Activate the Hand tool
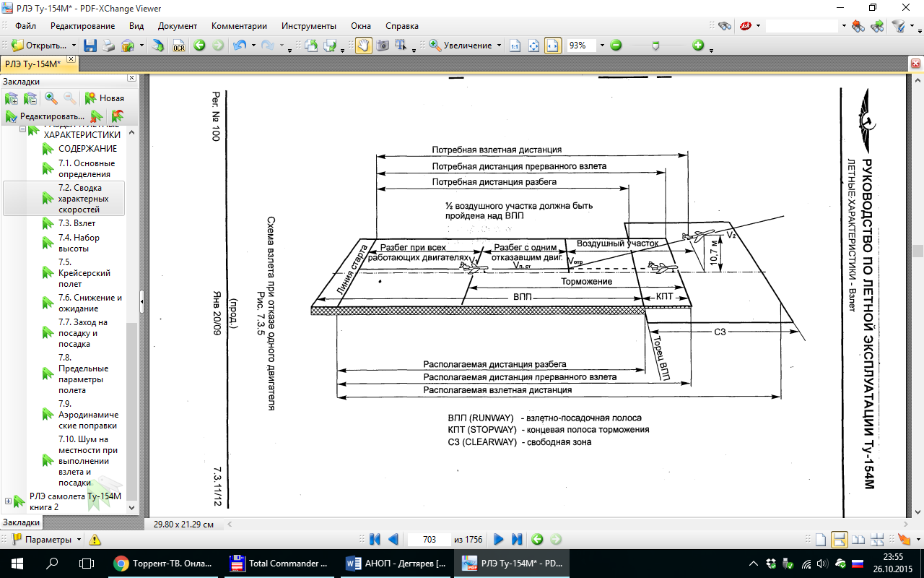Image resolution: width=924 pixels, height=578 pixels. point(364,46)
